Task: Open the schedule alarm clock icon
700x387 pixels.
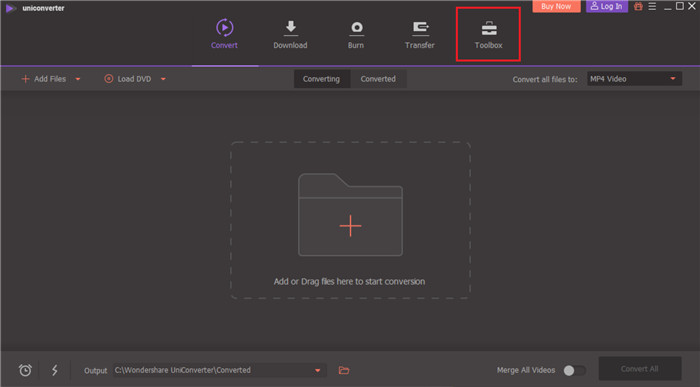Action: [25, 370]
